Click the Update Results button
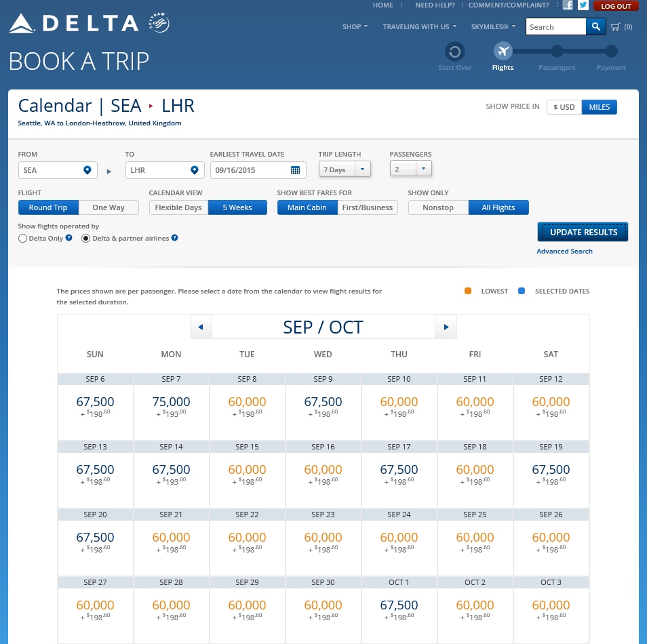The height and width of the screenshot is (644, 647). pyautogui.click(x=583, y=232)
